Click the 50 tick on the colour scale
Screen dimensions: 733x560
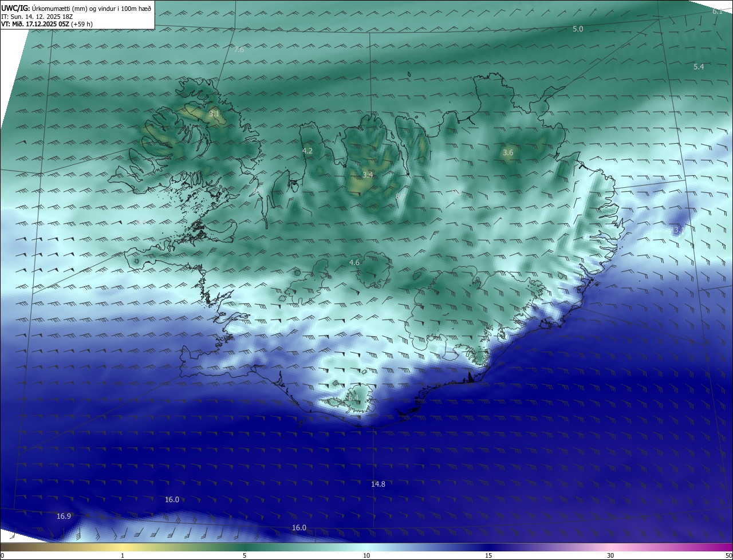(728, 556)
